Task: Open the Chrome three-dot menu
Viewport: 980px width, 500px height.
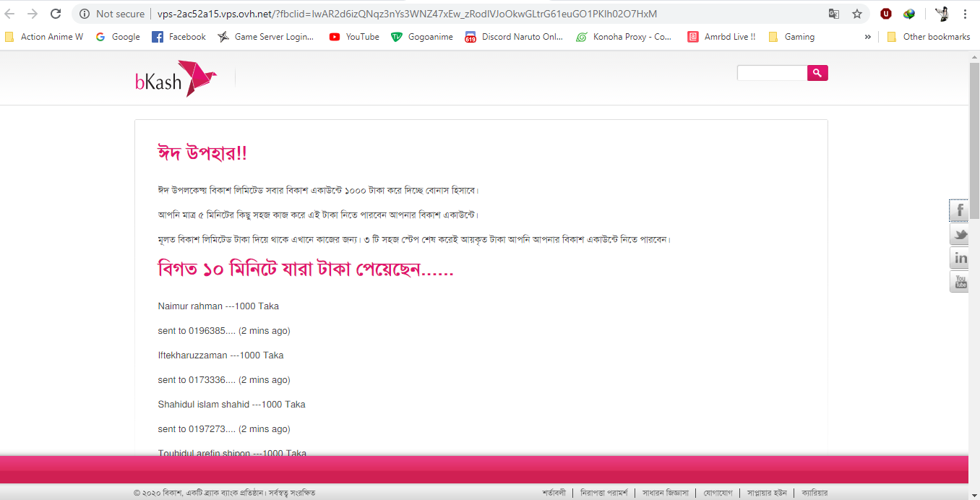Action: (x=965, y=14)
